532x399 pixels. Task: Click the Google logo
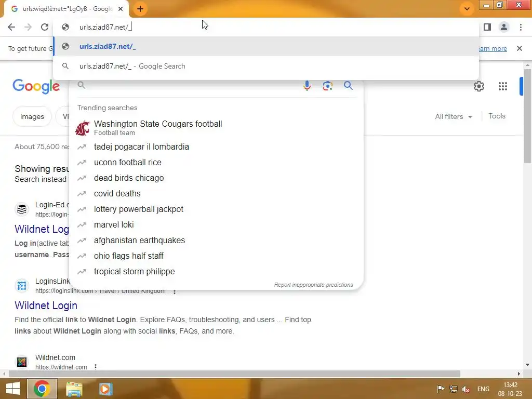pyautogui.click(x=36, y=86)
